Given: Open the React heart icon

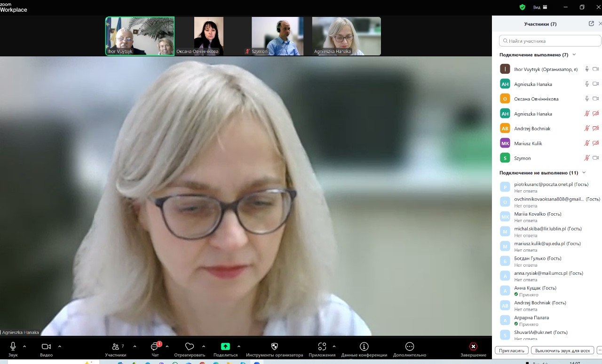Looking at the screenshot, I should [190, 347].
